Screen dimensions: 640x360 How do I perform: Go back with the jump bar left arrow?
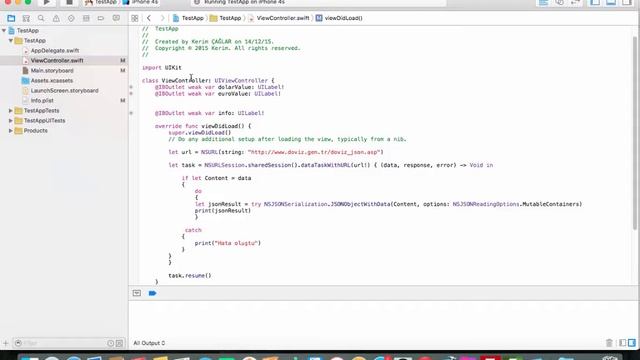coord(149,18)
